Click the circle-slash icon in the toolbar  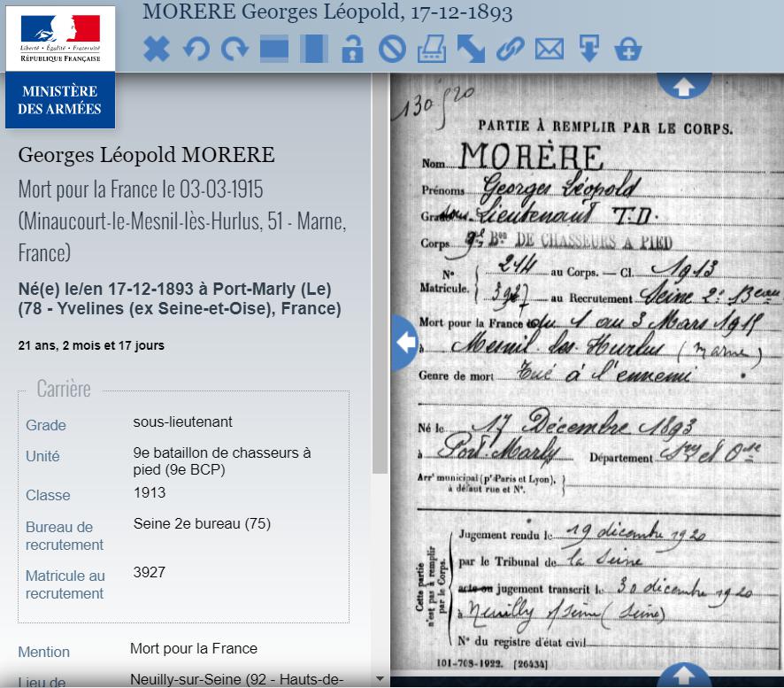pos(392,49)
